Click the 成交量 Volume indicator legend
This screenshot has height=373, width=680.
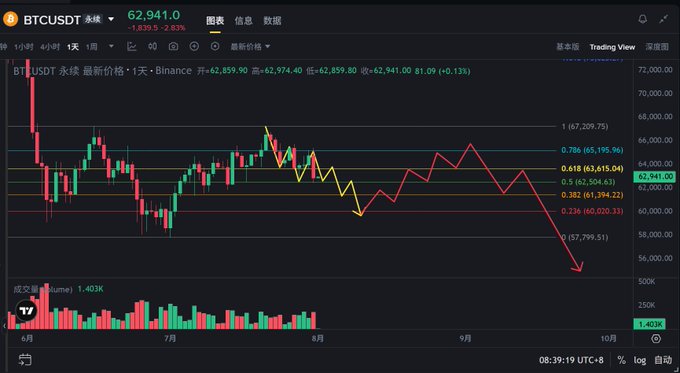[42, 289]
